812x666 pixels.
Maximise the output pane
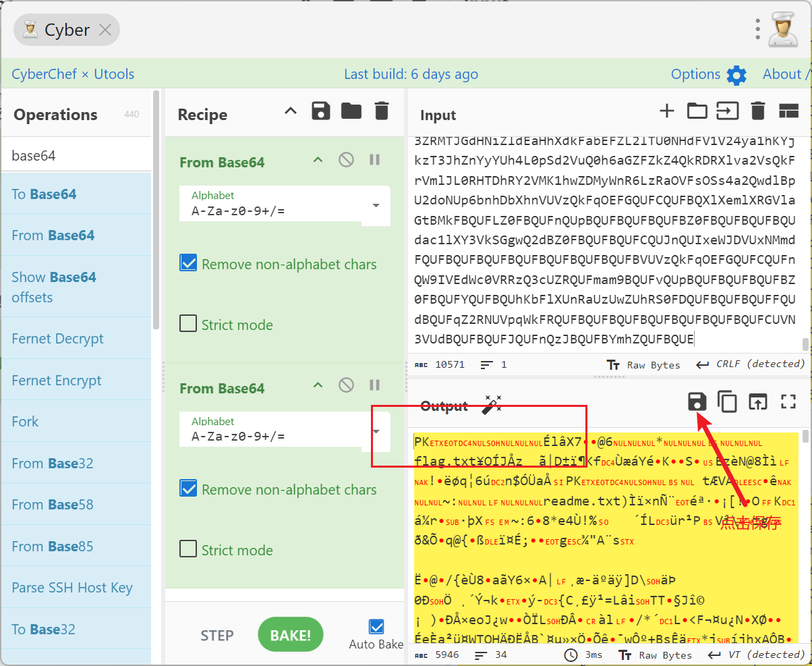pos(788,402)
